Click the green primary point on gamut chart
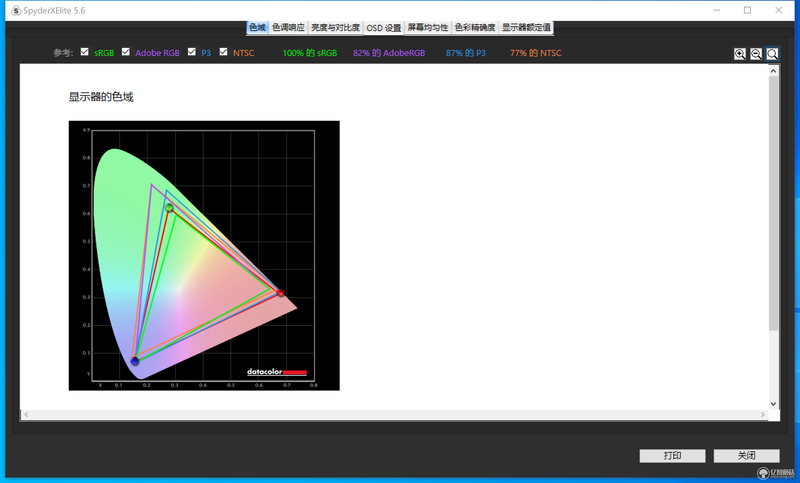800x483 pixels. (169, 208)
